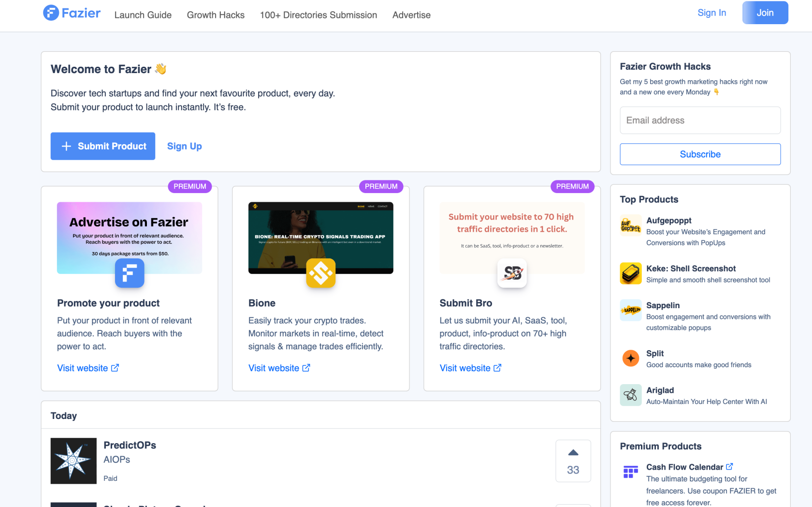Open Cash Flow Calendar premium product
The width and height of the screenshot is (812, 507).
(684, 467)
